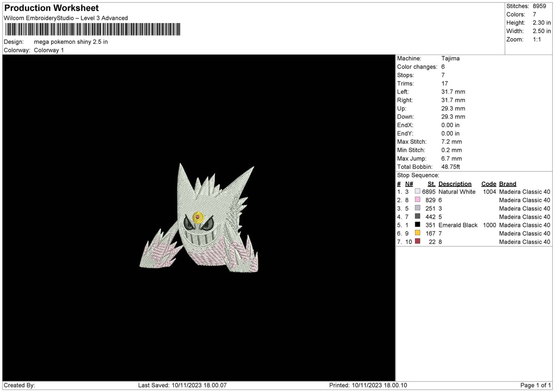Screen dimensions: 555x392
Task: Click 'Wilcom EmbroideryStudio – Level 3 Advanced' text
Action: coord(66,18)
